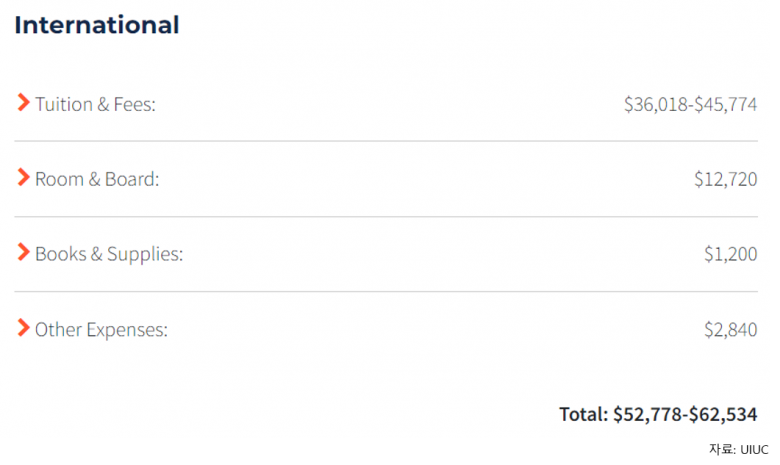Click the $2,840 other expenses amount
This screenshot has height=465, width=780.
click(x=730, y=329)
